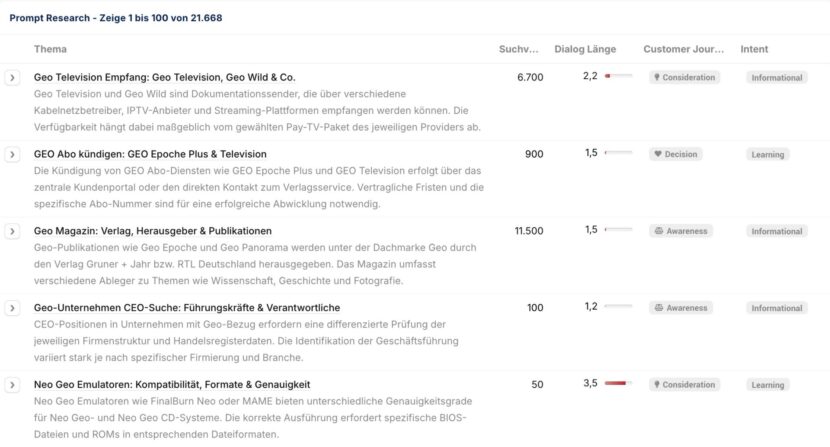Image resolution: width=830 pixels, height=447 pixels.
Task: Click the heart icon in Decision badge
Action: coord(656,154)
